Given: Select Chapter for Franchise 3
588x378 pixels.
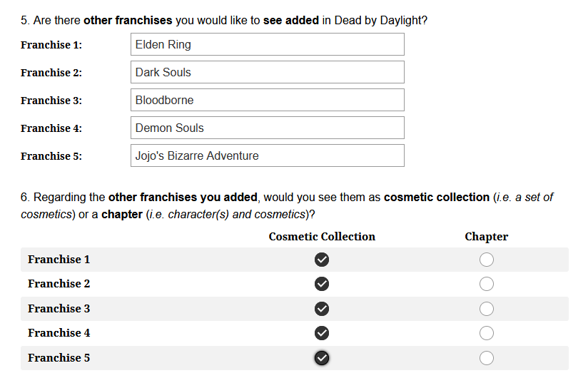Looking at the screenshot, I should pyautogui.click(x=486, y=309).
